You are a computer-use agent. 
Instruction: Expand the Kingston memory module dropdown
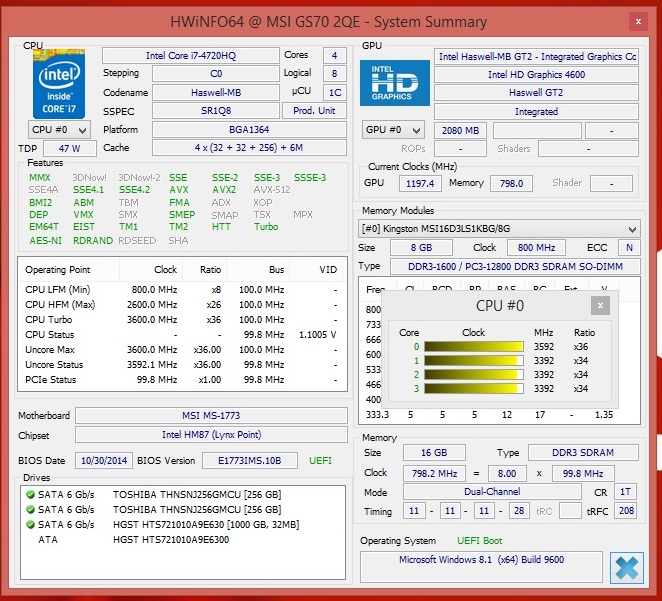pos(499,229)
